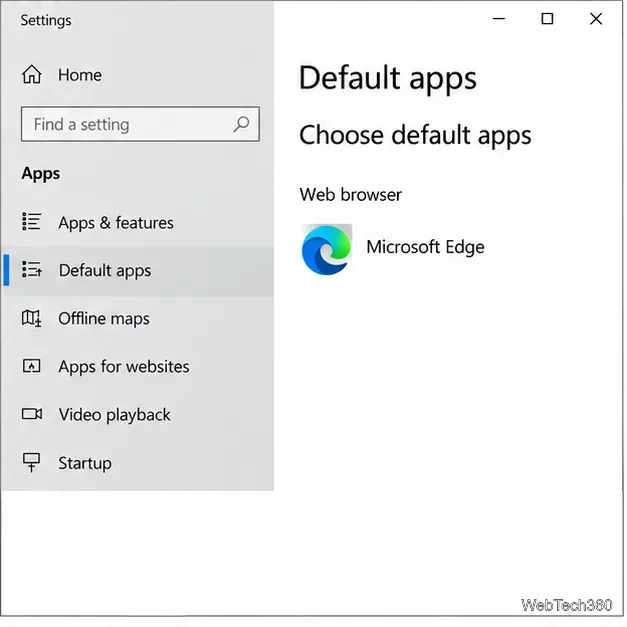Screen dimensions: 627x627
Task: Open Apps & features section label
Action: (116, 223)
